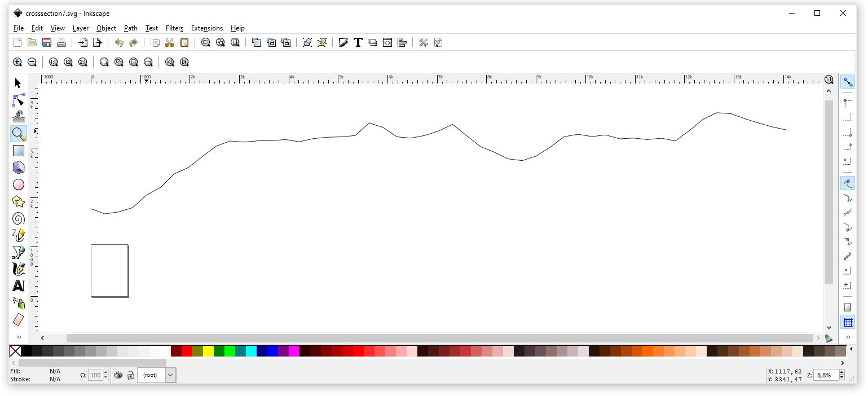Activate the Eraser tool

coord(18,320)
